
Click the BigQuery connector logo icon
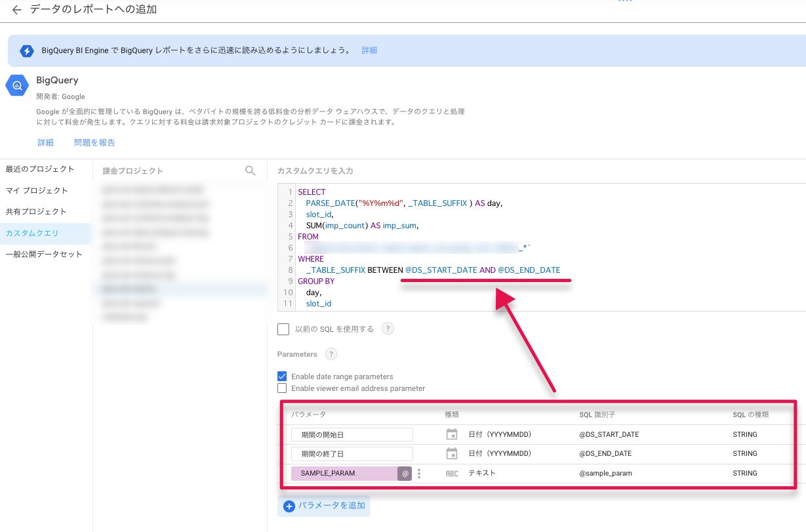click(17, 86)
